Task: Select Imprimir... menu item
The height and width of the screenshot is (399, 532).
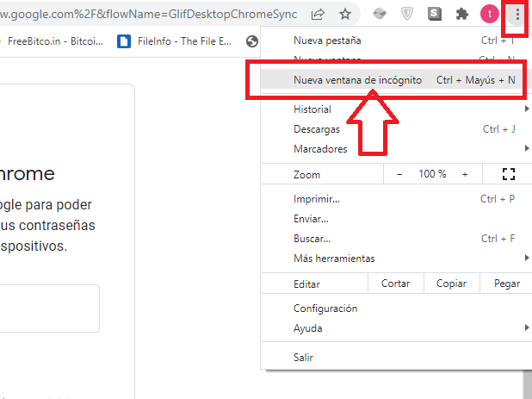Action: coord(396,199)
